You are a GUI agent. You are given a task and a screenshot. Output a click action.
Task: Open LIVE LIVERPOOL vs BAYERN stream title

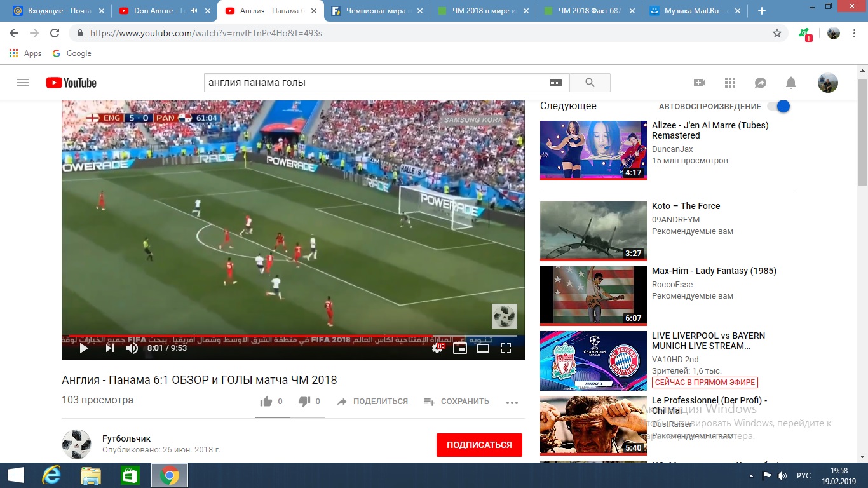tap(709, 341)
